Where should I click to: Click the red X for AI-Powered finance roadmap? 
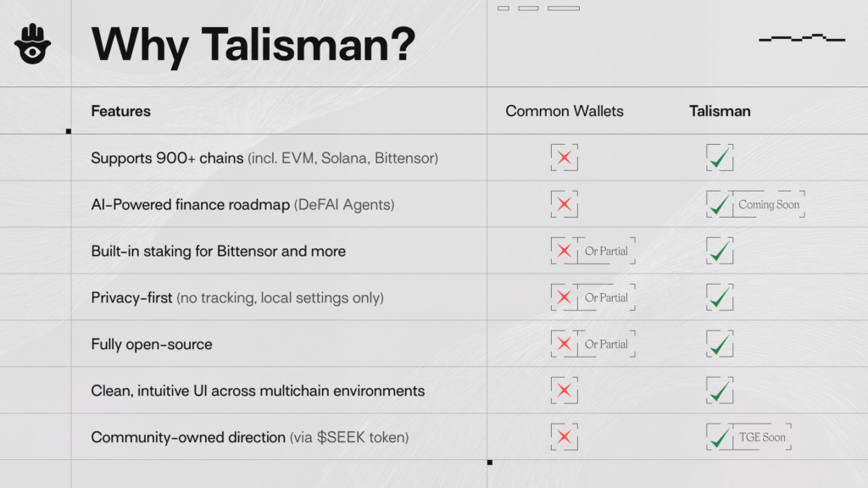[x=565, y=204]
